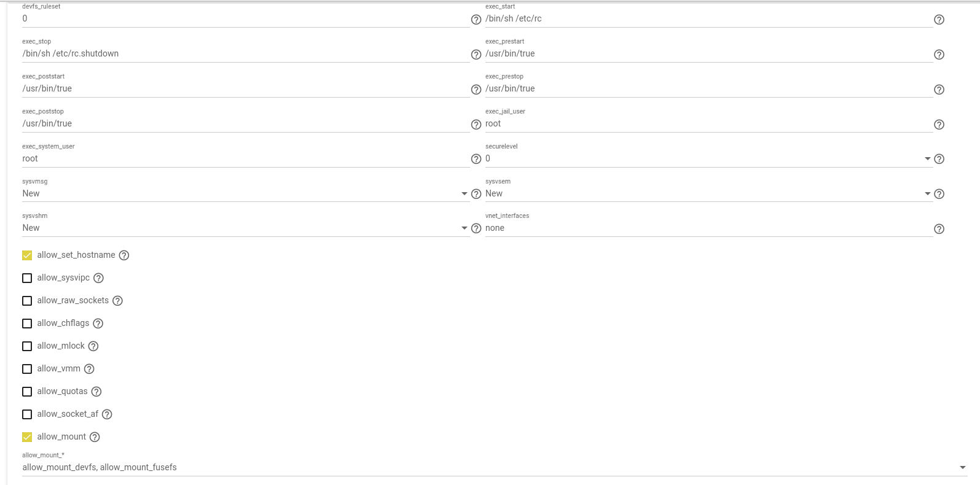Select the exec_poststart input field
980x485 pixels.
245,88
